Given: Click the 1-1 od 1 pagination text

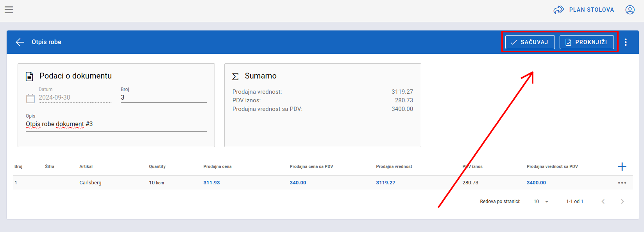Looking at the screenshot, I should point(574,202).
